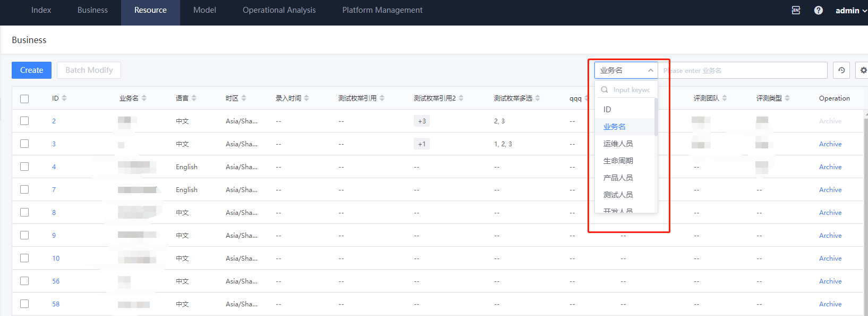The image size is (868, 316).
Task: Open the Platform Management tab
Action: point(382,10)
